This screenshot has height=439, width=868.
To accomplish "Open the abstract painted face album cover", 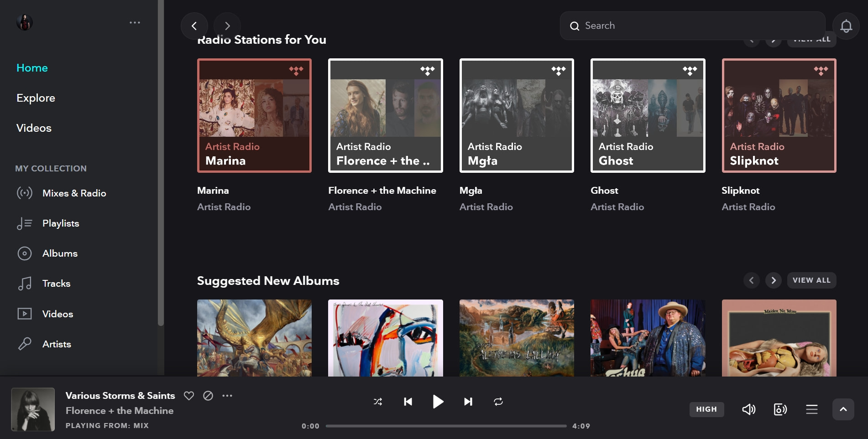I will 386,338.
